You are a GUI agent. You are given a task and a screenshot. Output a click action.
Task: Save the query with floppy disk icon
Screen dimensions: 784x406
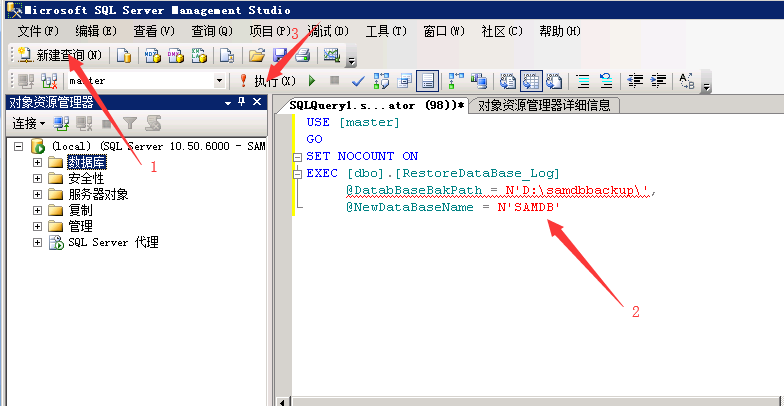point(279,56)
